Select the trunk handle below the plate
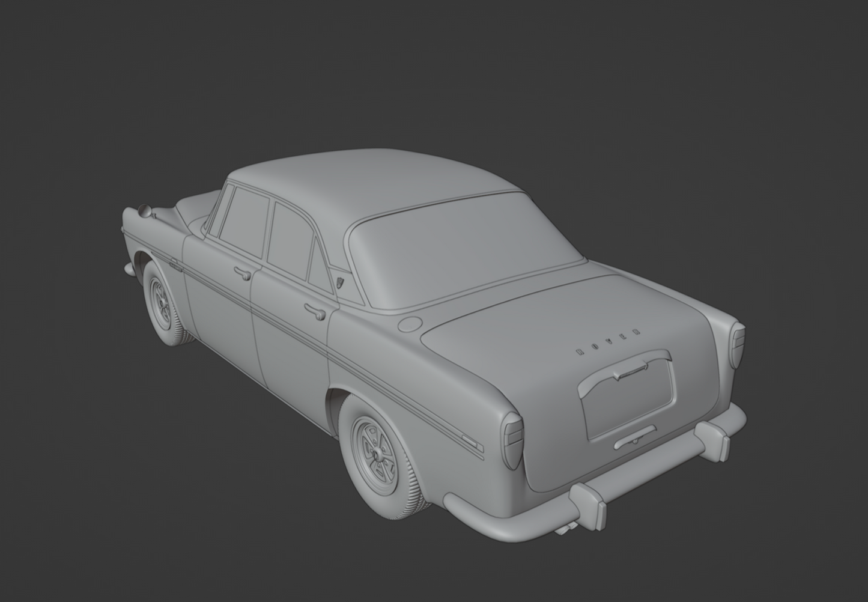 pos(634,437)
